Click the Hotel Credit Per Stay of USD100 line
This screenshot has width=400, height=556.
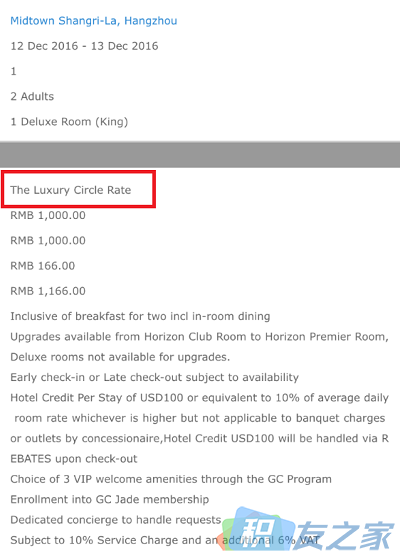pyautogui.click(x=199, y=398)
